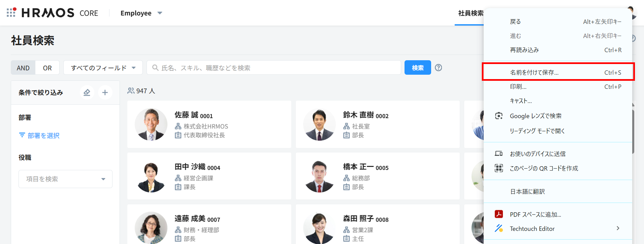
Task: Open the 役職 項目を検索 combo box
Action: [x=65, y=179]
